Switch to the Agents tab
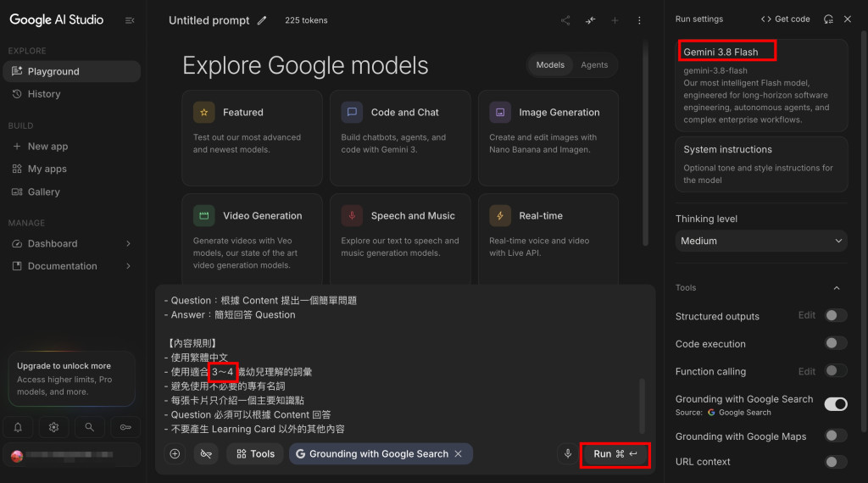 point(594,65)
